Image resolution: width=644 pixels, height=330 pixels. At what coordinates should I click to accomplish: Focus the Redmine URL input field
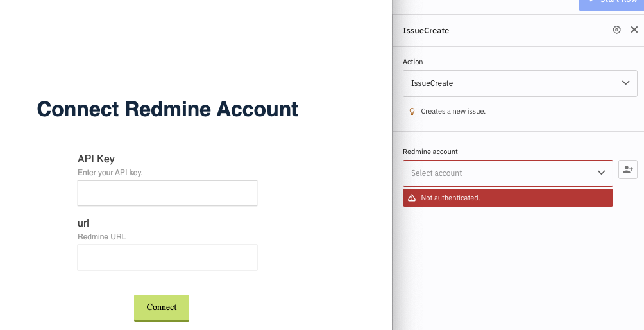167,257
